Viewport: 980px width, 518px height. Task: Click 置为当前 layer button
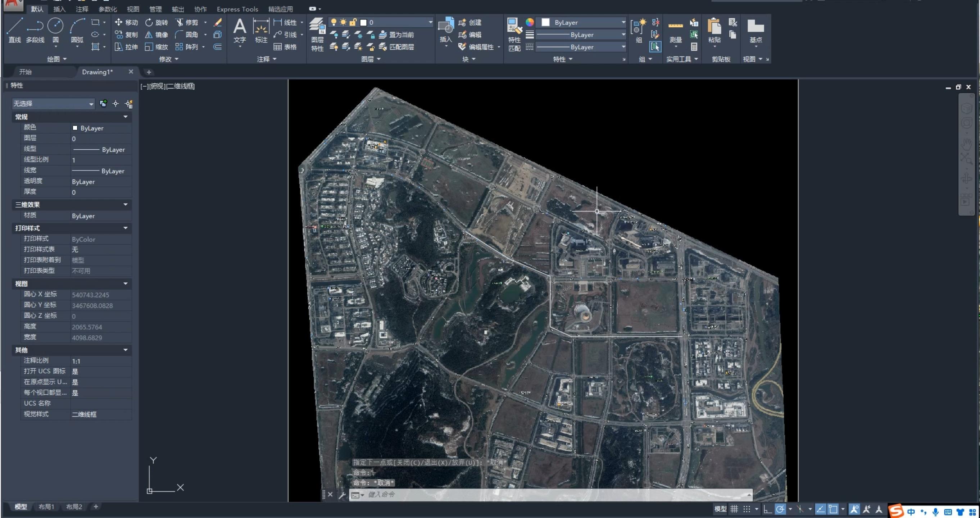[x=397, y=35]
